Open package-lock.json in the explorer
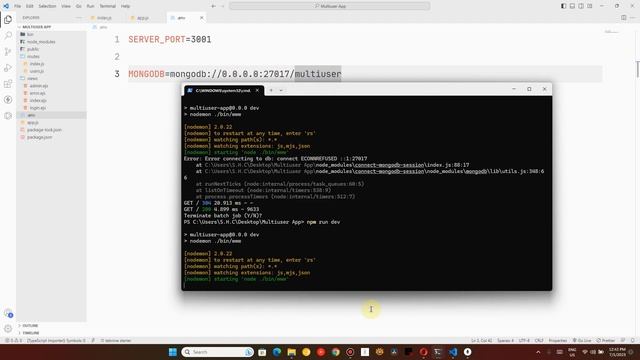The width and height of the screenshot is (640, 360). click(x=44, y=130)
